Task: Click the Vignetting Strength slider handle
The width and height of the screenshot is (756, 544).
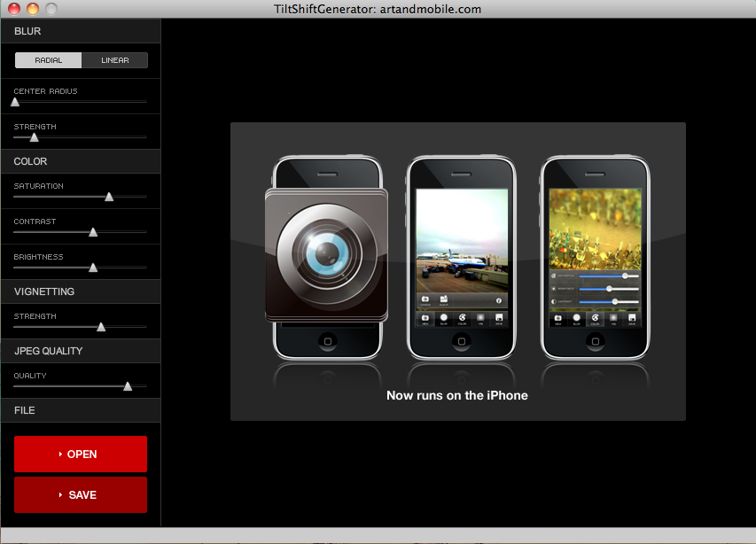Action: click(x=101, y=327)
